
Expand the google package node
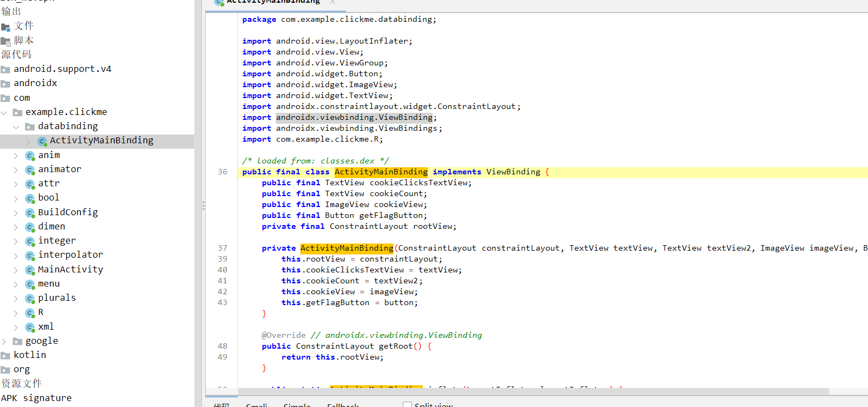tap(4, 342)
